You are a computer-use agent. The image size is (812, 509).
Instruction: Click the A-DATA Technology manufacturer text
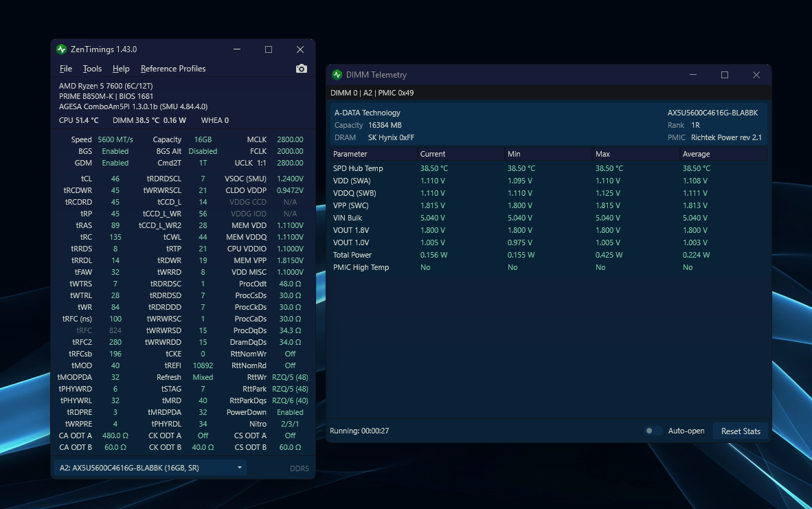coord(367,113)
